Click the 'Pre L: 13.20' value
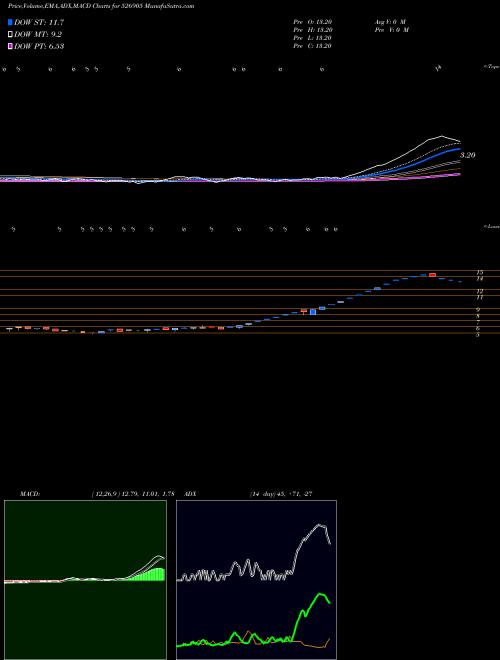The image size is (500, 660). (313, 38)
